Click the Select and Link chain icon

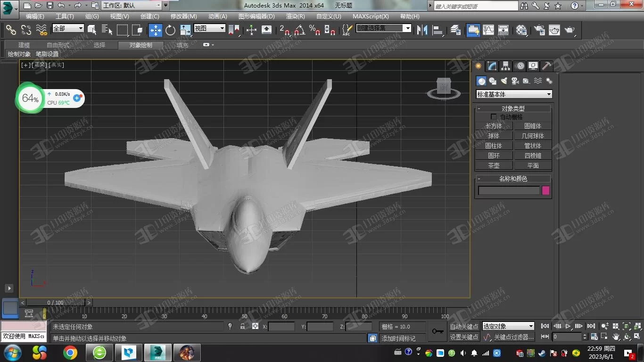tap(11, 30)
